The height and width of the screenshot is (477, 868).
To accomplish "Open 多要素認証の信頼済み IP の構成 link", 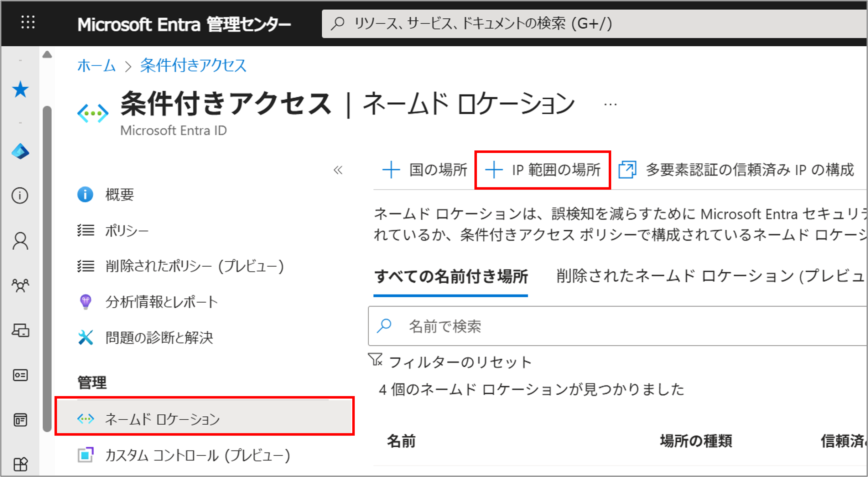I will [x=737, y=170].
